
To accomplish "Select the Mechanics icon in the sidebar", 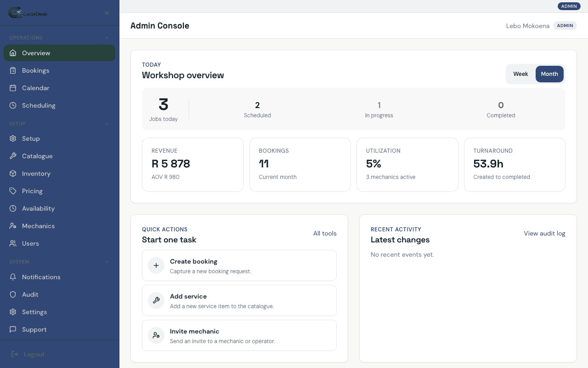I will point(13,226).
